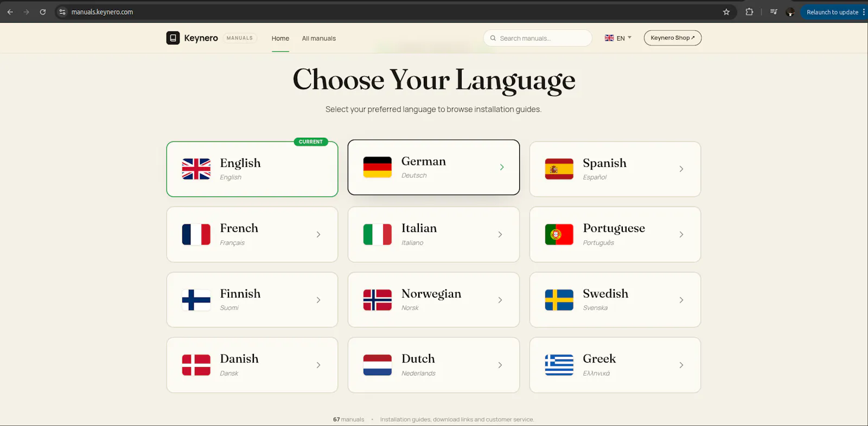Click the chevron on Swedish card
This screenshot has width=868, height=426.
click(681, 300)
